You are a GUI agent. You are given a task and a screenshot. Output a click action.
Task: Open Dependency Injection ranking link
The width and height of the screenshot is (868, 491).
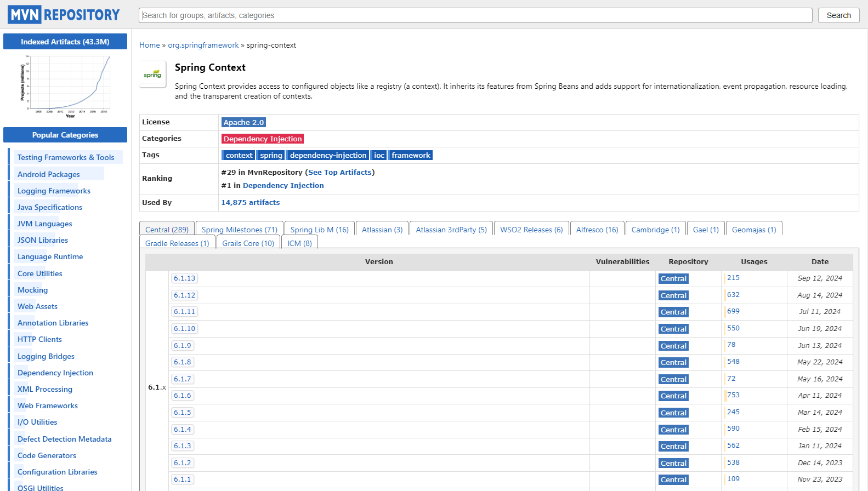283,186
